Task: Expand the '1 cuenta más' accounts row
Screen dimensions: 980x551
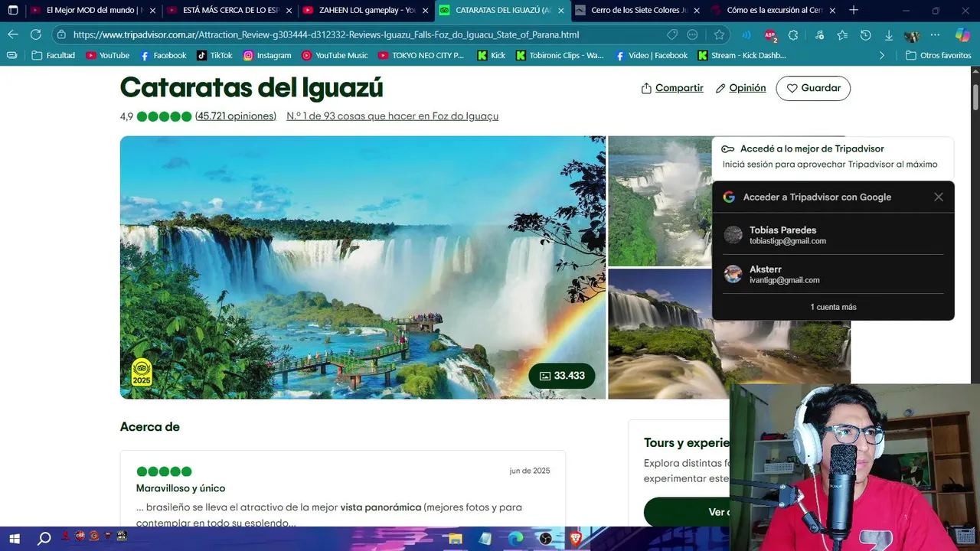Action: point(833,307)
